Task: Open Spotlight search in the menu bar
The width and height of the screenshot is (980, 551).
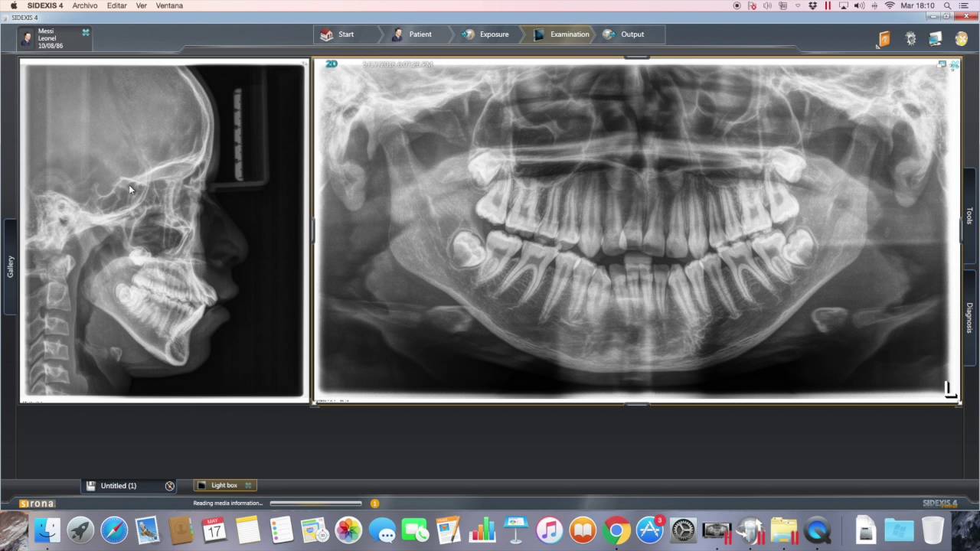Action: (x=946, y=5)
